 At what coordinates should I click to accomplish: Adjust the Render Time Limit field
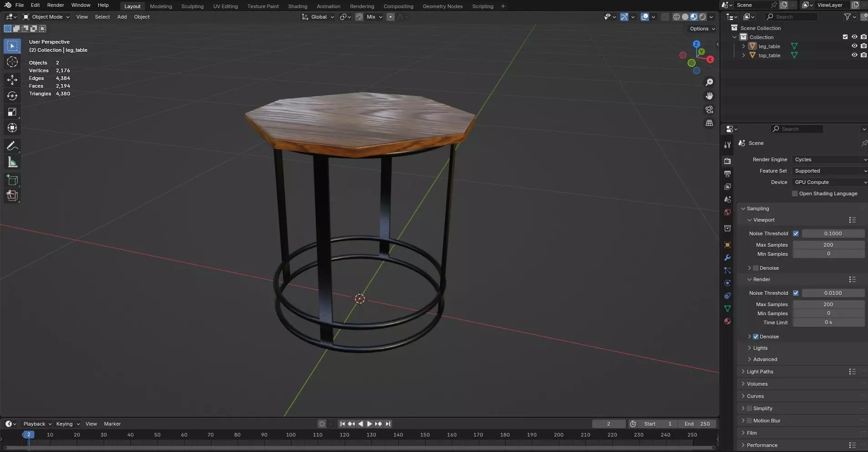(828, 323)
